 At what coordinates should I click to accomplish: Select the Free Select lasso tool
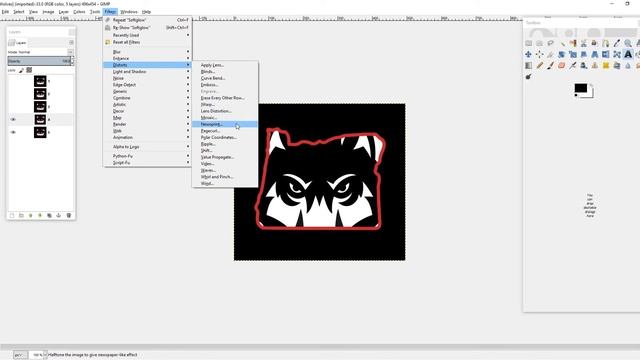coord(550,43)
